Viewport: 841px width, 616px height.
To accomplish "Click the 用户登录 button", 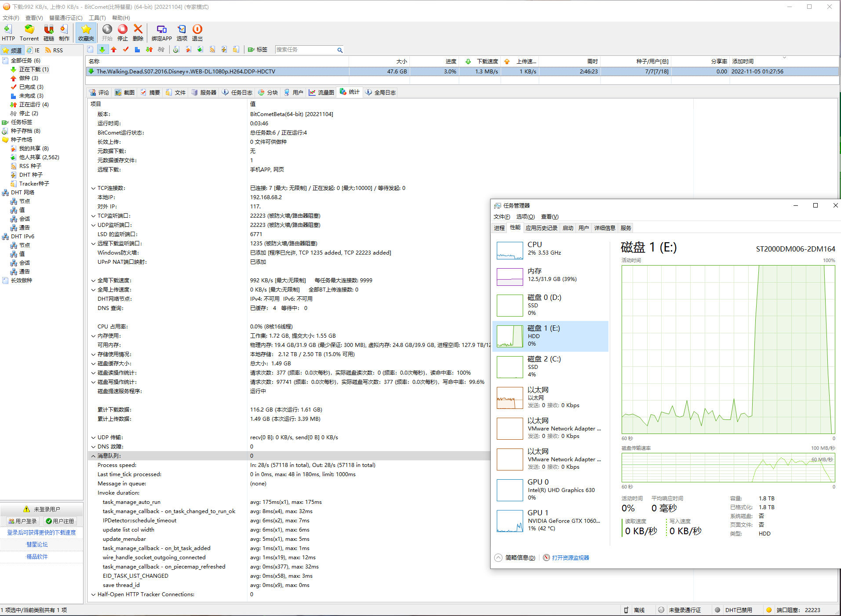I will (x=22, y=521).
